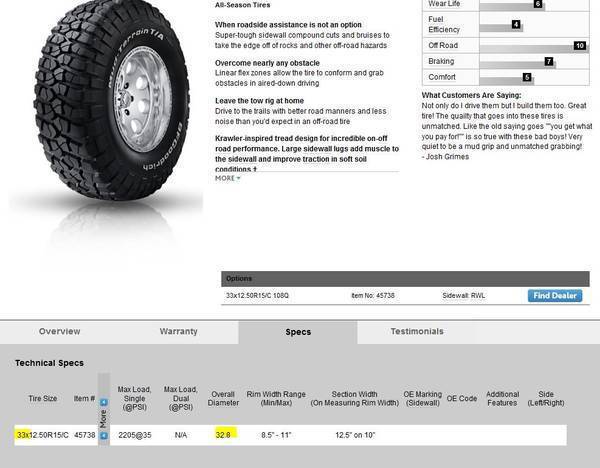Click the Braking rating label
Screen dimensions: 600x468
point(441,61)
